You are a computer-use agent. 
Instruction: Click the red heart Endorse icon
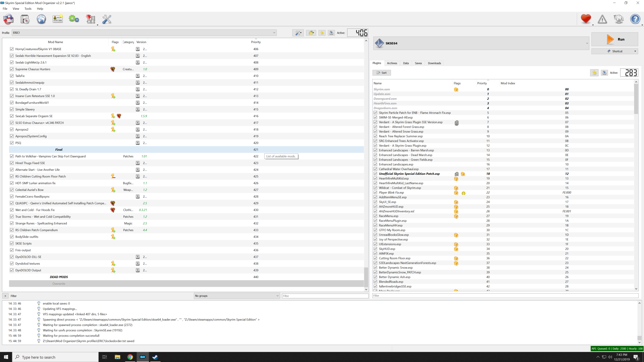(x=586, y=19)
